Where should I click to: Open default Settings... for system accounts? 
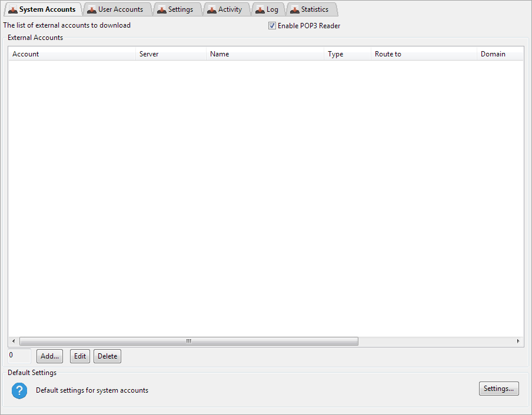click(x=498, y=389)
